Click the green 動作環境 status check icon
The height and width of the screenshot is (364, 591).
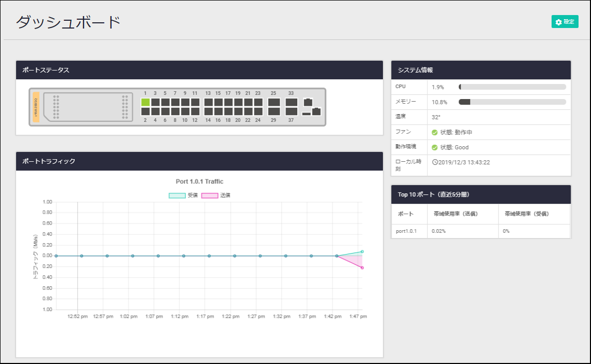point(435,147)
